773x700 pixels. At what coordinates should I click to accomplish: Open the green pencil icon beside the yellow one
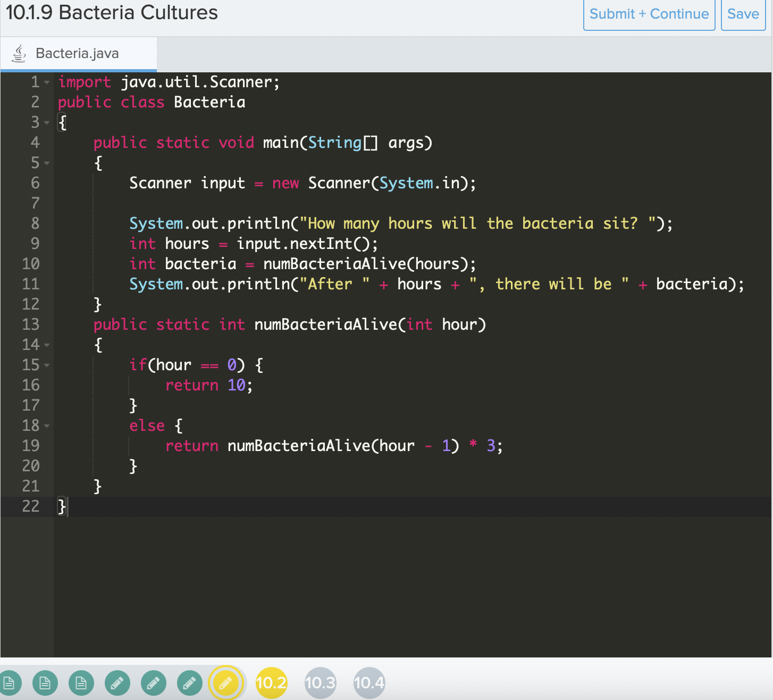click(x=190, y=682)
